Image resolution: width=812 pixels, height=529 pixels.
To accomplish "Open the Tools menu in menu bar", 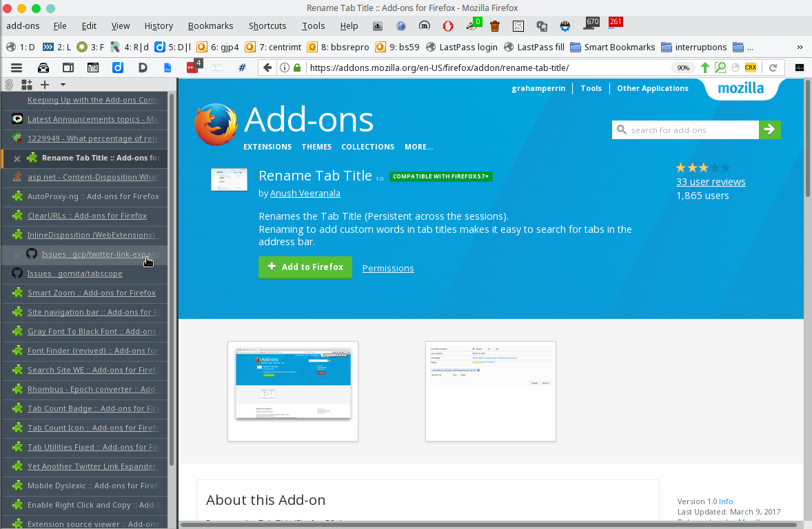I will coord(314,26).
